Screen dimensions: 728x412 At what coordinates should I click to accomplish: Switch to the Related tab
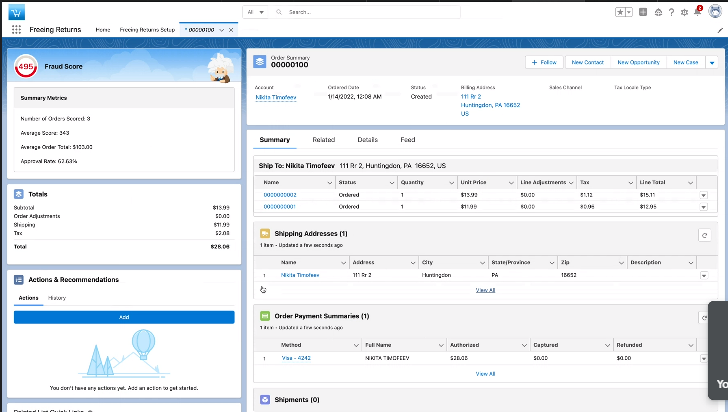(323, 140)
